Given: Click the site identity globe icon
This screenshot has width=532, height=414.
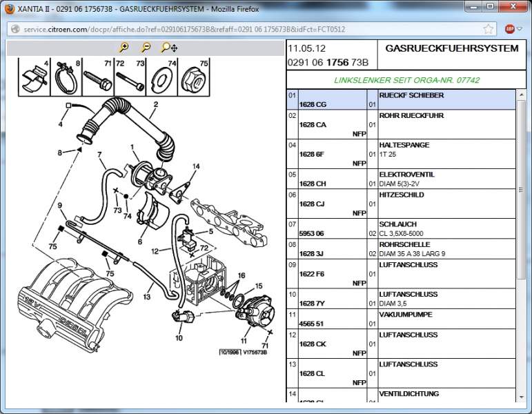Looking at the screenshot, I should coord(15,29).
